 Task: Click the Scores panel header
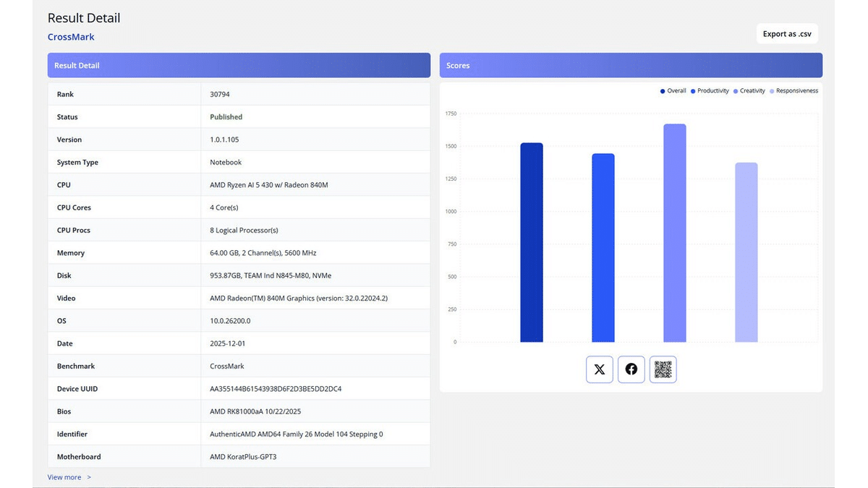pos(630,65)
